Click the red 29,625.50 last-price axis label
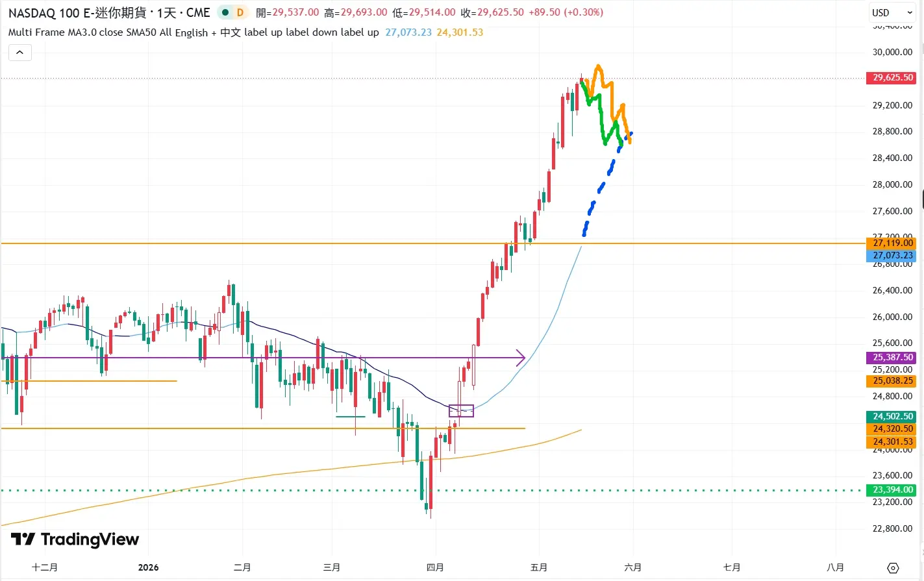 [x=892, y=78]
